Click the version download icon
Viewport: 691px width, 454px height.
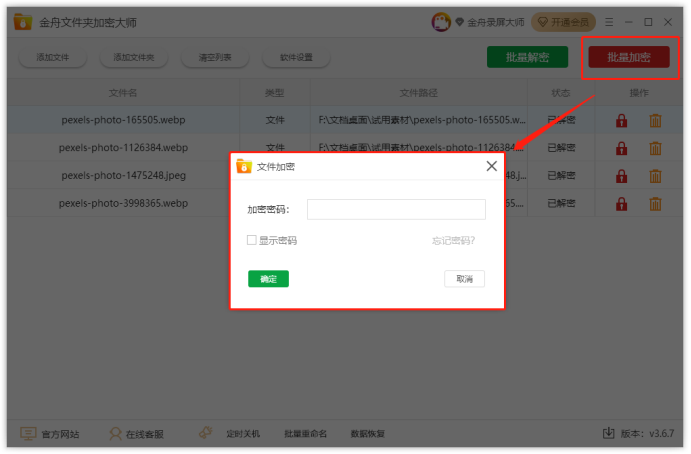click(x=608, y=433)
